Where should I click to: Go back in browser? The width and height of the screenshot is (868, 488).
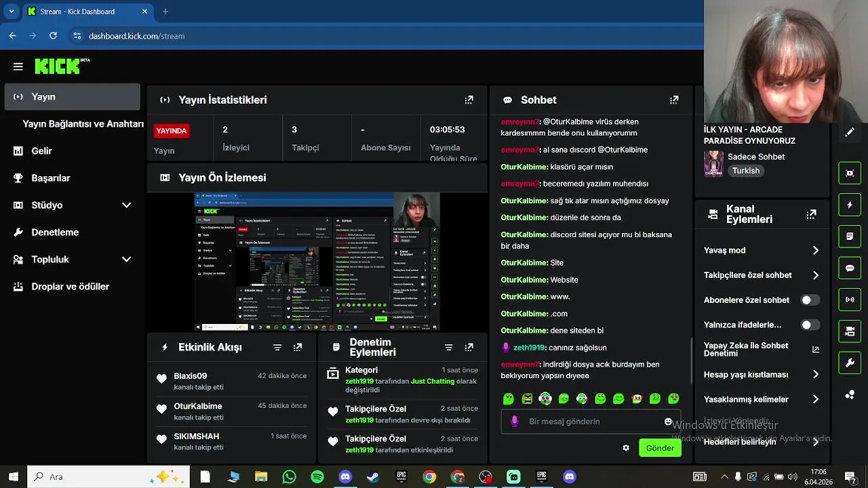(12, 36)
